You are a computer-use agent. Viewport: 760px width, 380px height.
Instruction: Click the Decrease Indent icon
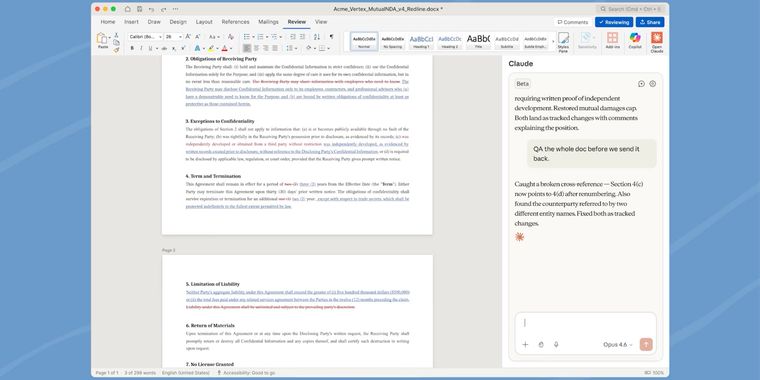293,37
